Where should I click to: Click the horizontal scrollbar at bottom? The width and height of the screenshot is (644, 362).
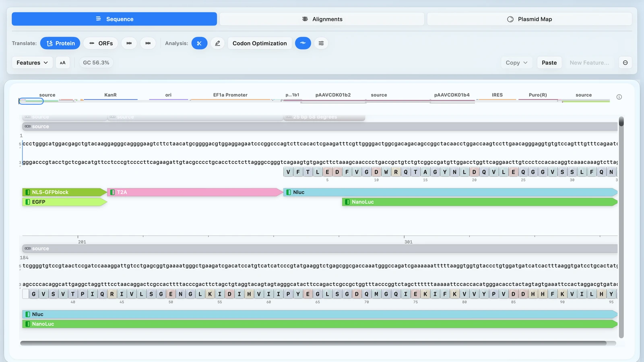point(313,343)
